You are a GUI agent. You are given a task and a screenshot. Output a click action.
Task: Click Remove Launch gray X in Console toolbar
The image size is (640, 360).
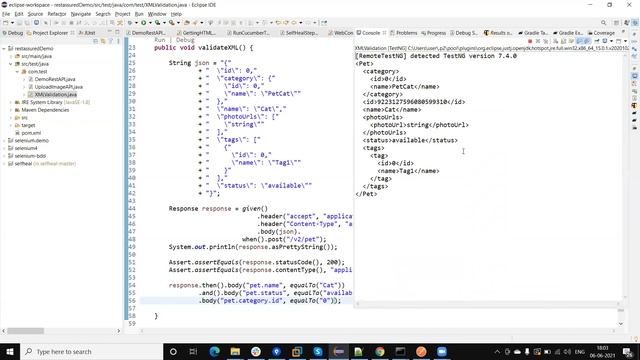click(x=538, y=41)
